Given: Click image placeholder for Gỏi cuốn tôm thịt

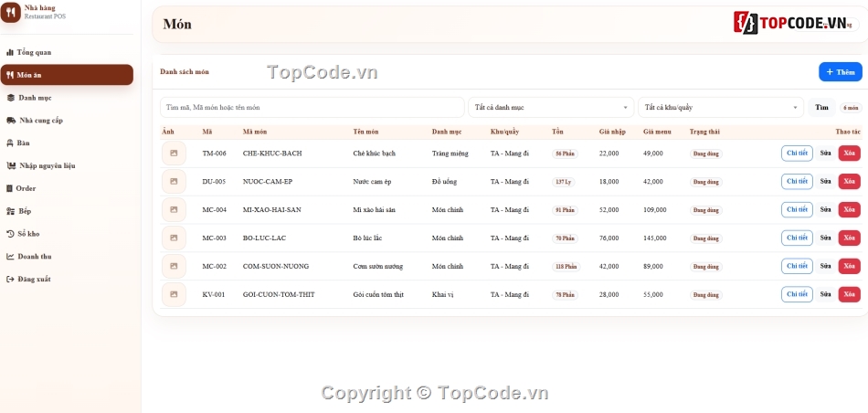Looking at the screenshot, I should coord(174,294).
